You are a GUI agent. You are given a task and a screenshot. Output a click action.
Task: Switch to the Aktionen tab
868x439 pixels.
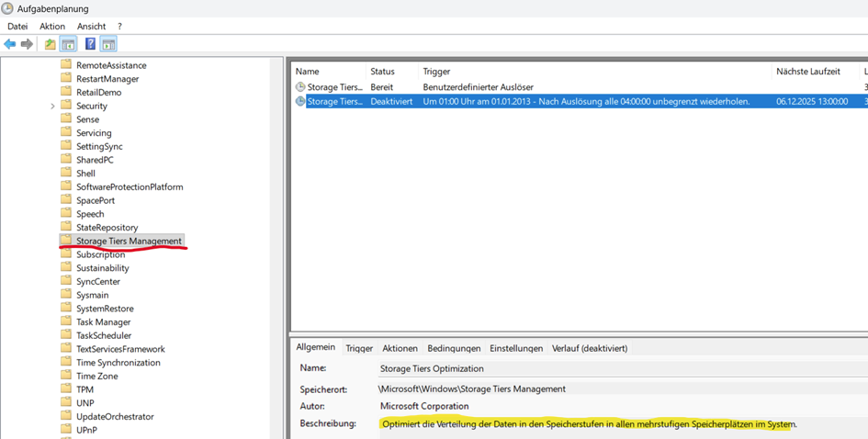pos(400,348)
